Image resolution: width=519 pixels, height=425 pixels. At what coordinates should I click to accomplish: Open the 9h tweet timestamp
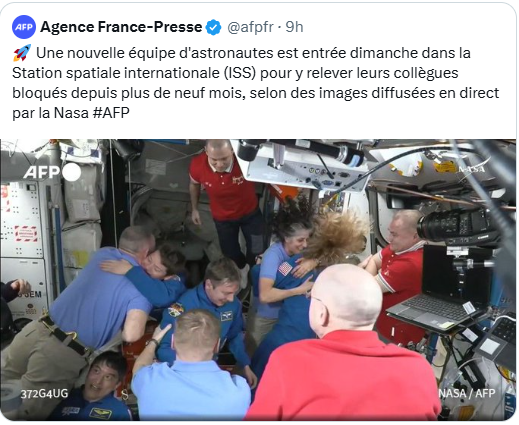294,27
